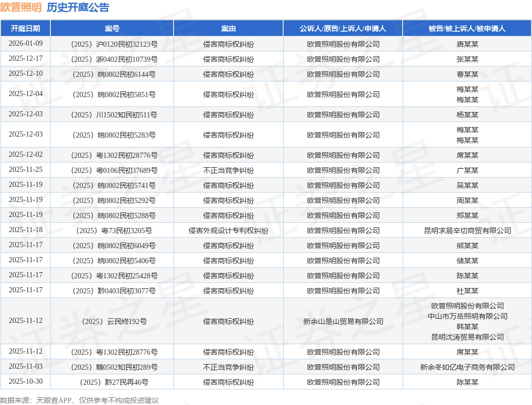
Task: Click date 2025-12-04
Action: pos(26,93)
